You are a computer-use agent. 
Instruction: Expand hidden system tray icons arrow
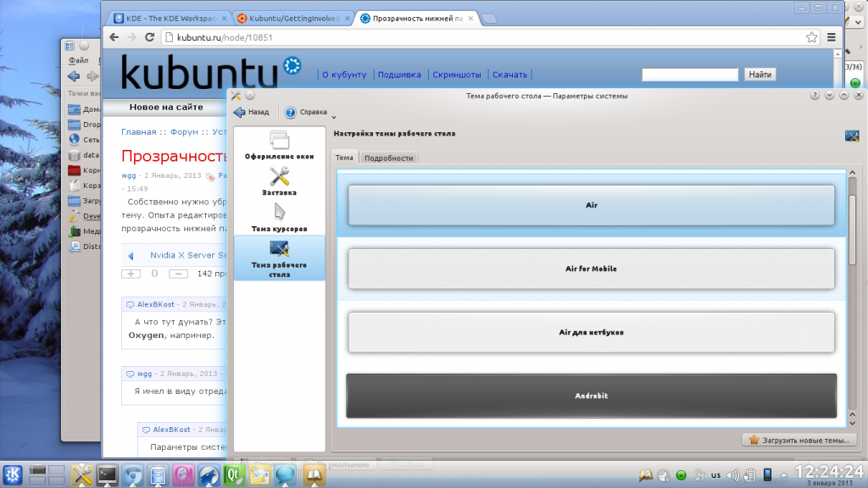pos(784,474)
